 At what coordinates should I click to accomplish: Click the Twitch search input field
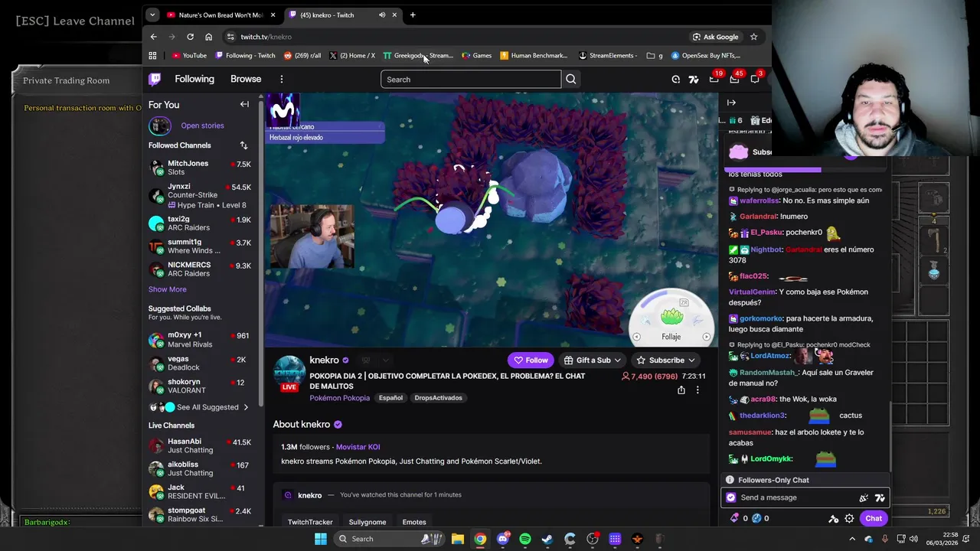coord(471,79)
